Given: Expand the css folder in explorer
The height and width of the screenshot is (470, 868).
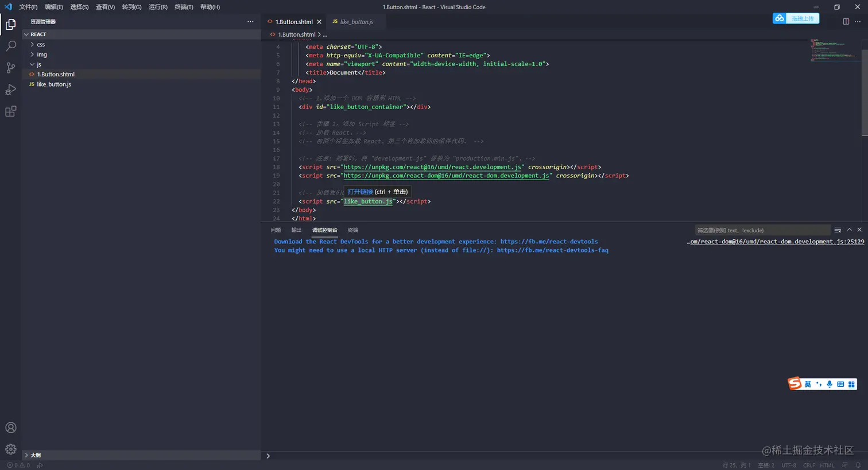Looking at the screenshot, I should (x=41, y=45).
